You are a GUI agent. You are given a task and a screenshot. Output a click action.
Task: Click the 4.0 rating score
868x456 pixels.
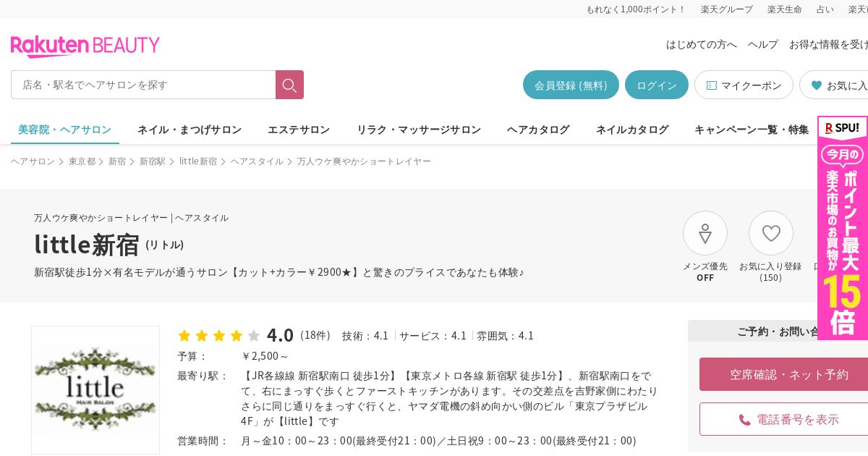[280, 335]
